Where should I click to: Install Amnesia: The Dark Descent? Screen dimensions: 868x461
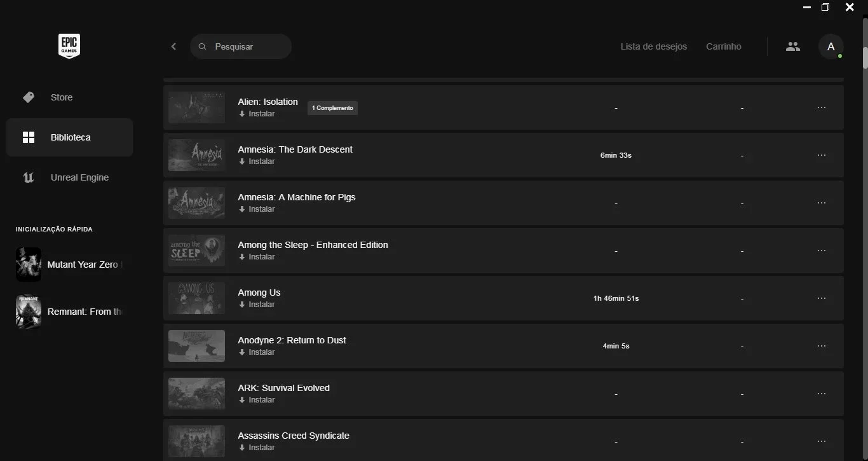coord(257,162)
